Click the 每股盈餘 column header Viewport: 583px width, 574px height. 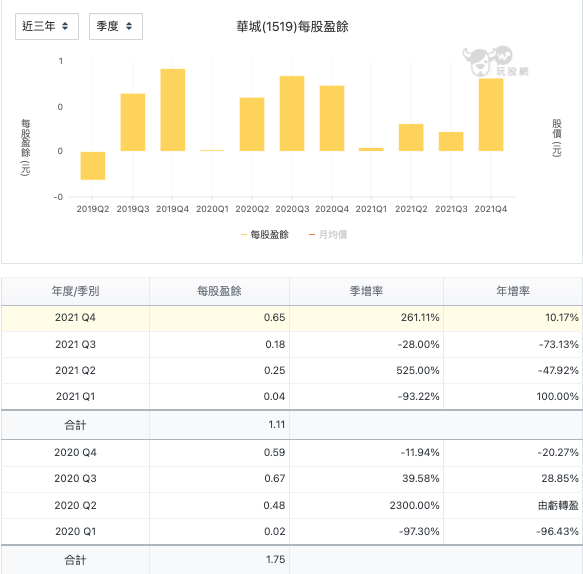219,291
